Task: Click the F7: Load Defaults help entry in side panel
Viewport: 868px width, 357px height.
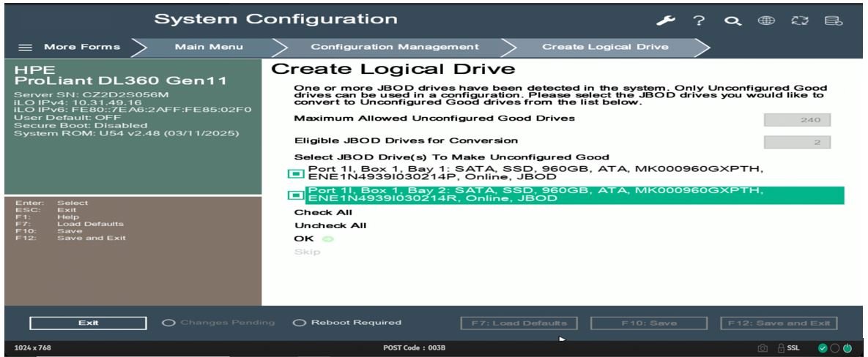Action: pos(69,224)
